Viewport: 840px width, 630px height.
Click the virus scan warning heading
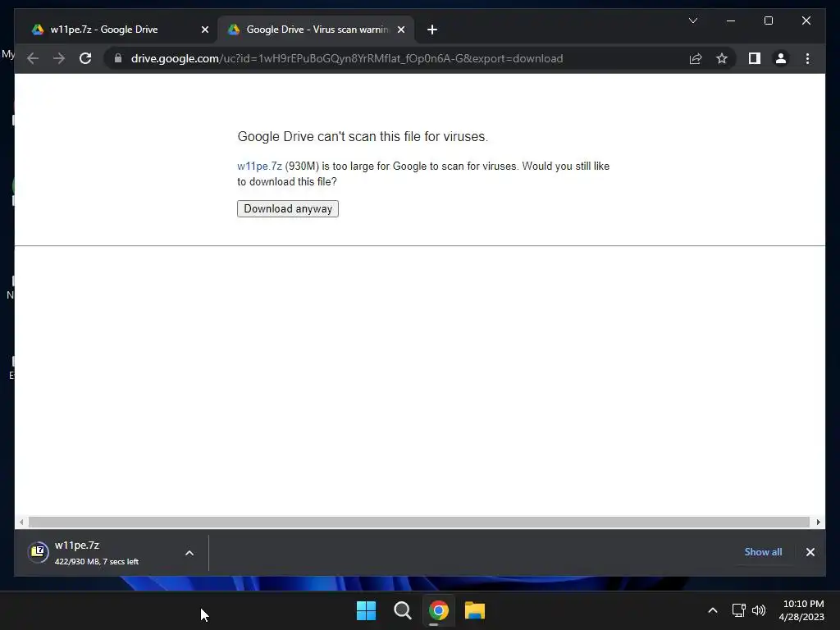coord(363,137)
